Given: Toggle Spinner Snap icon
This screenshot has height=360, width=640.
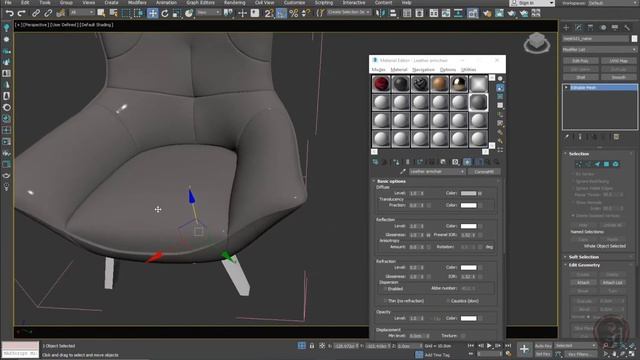Looking at the screenshot, I should (306, 13).
